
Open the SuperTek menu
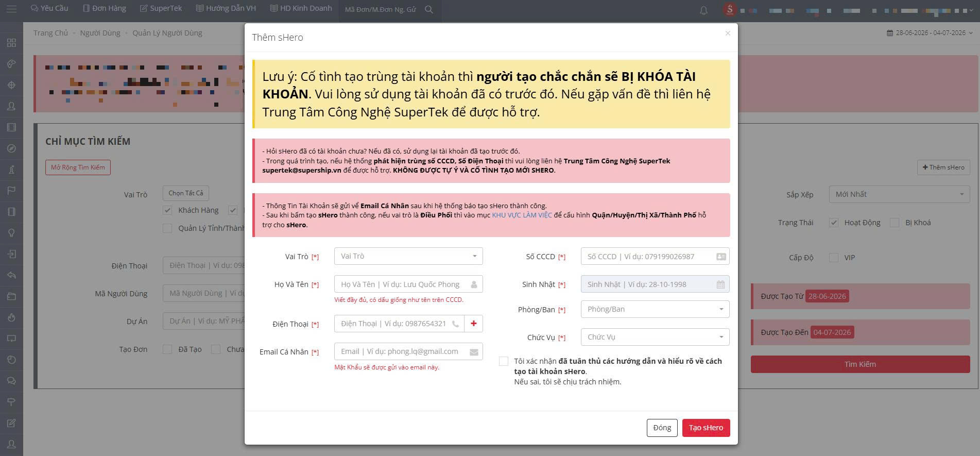click(x=161, y=9)
